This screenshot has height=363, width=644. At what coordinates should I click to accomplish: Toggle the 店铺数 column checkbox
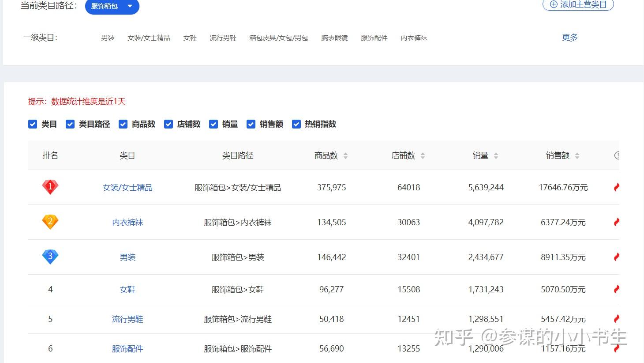coord(168,124)
